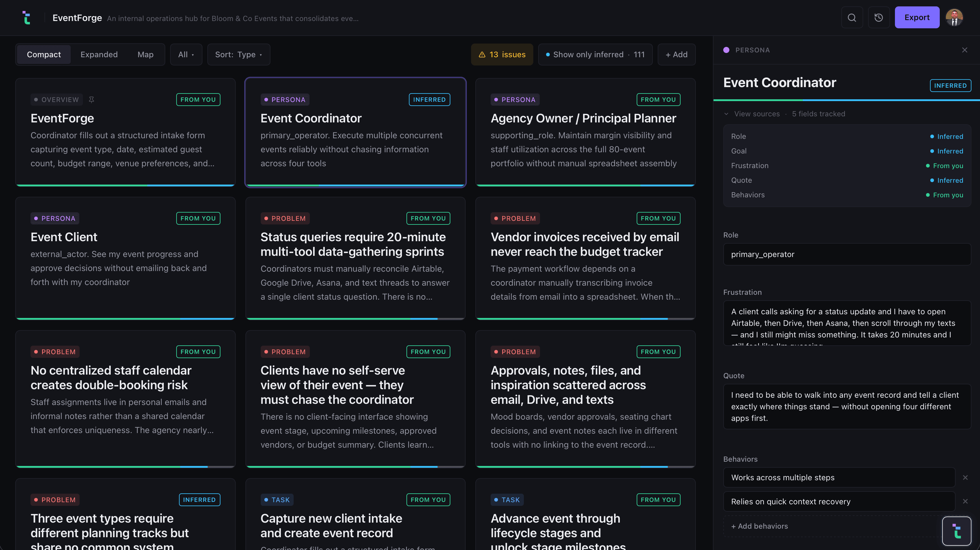Select the Agency Owner / Principal Planner card
This screenshot has width=980, height=550.
point(585,132)
